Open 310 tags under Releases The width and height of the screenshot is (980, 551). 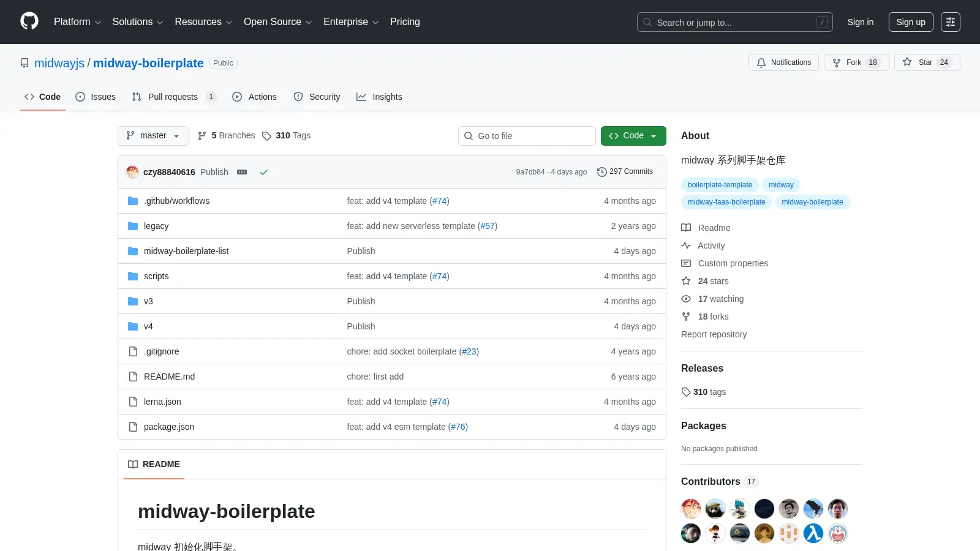704,392
